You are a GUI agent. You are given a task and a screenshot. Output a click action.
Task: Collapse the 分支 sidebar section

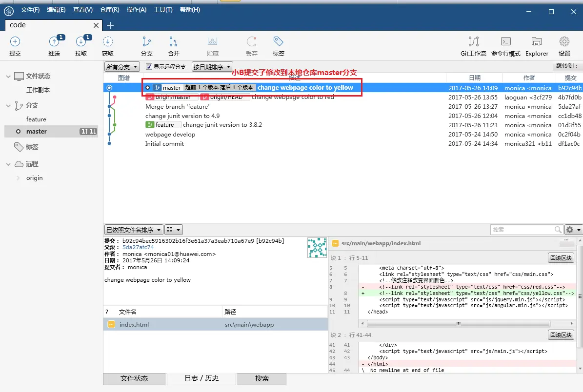pyautogui.click(x=8, y=105)
